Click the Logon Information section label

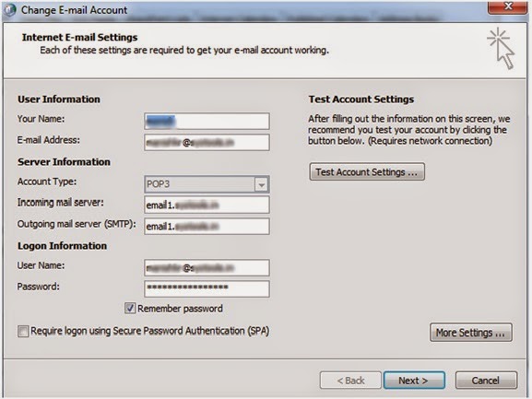click(62, 245)
